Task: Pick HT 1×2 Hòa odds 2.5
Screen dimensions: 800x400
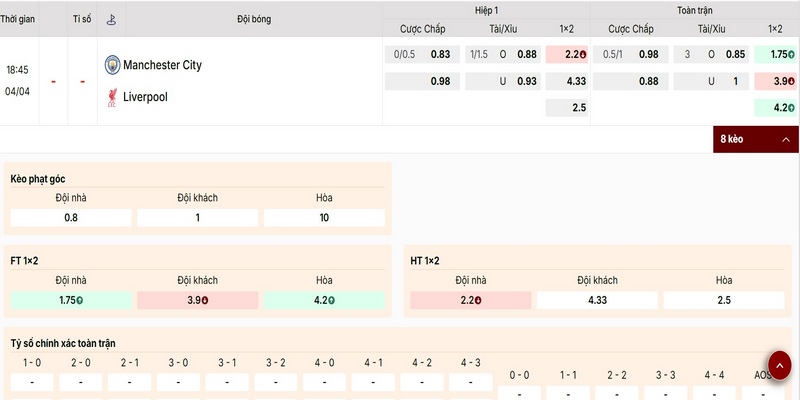Action: (724, 300)
